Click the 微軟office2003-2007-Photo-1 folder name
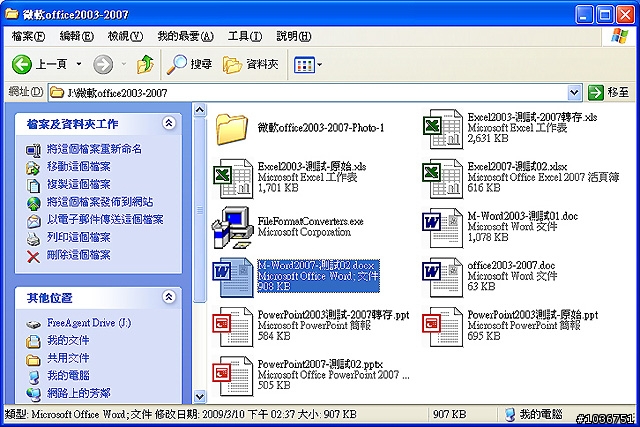Viewport: 640px width, 427px height. (x=321, y=128)
